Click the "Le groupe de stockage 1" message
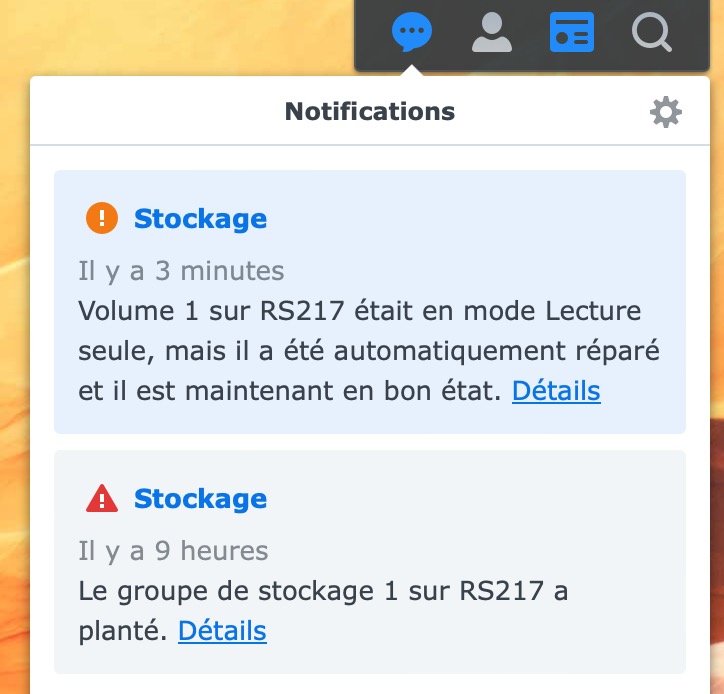This screenshot has width=724, height=694. tap(322, 591)
